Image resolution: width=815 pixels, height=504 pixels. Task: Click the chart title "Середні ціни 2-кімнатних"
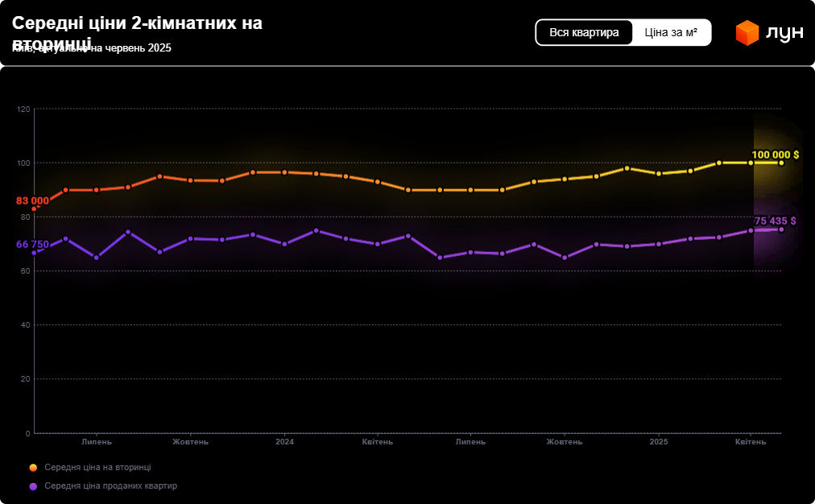click(x=137, y=24)
